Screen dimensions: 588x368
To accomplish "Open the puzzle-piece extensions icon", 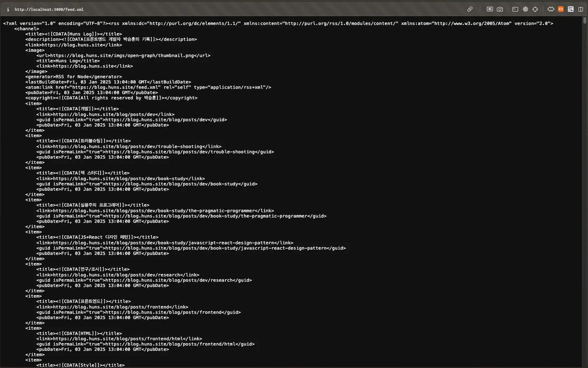I will (550, 9).
